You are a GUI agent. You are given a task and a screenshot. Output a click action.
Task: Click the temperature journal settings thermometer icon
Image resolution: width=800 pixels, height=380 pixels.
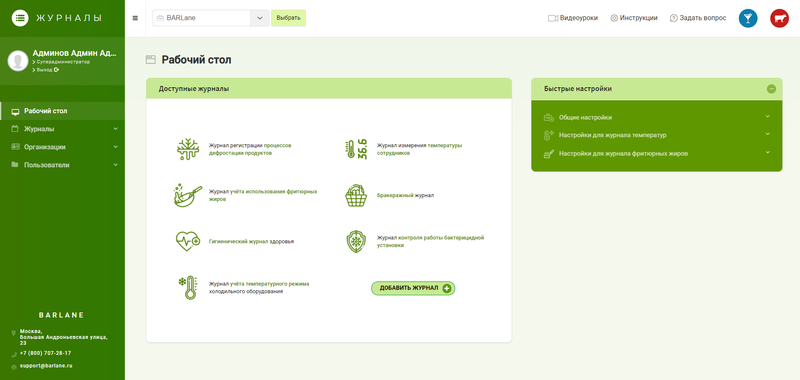(x=548, y=135)
